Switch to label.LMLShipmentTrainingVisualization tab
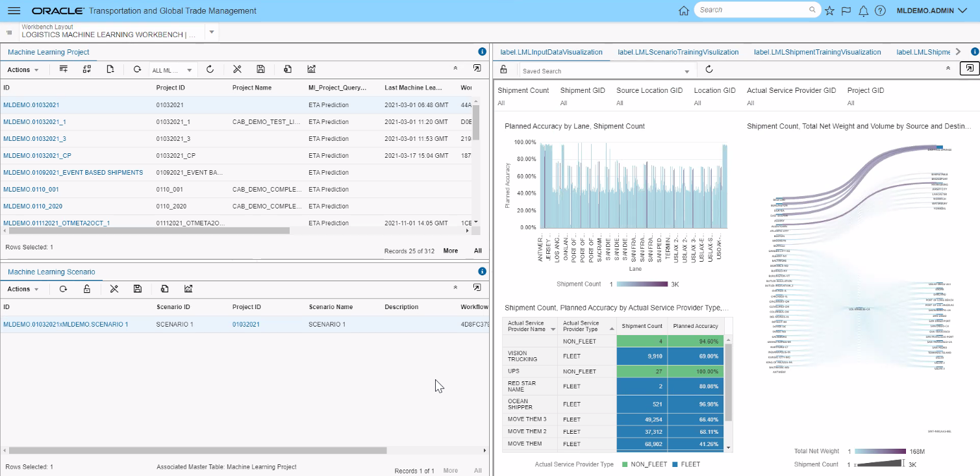Viewport: 980px width, 476px height. tap(817, 52)
